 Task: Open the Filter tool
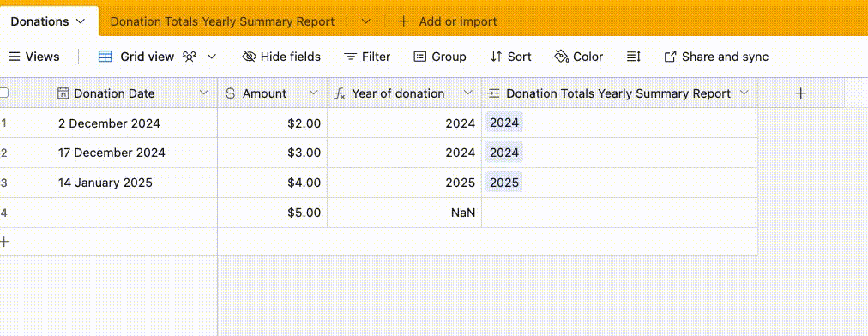367,57
